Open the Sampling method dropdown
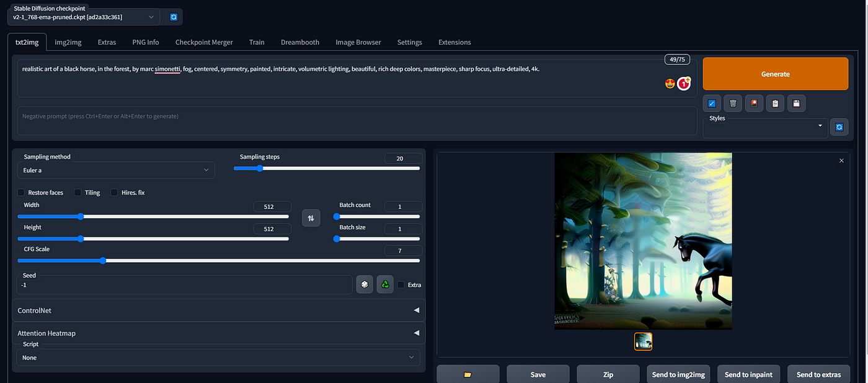This screenshot has width=868, height=383. (x=116, y=170)
